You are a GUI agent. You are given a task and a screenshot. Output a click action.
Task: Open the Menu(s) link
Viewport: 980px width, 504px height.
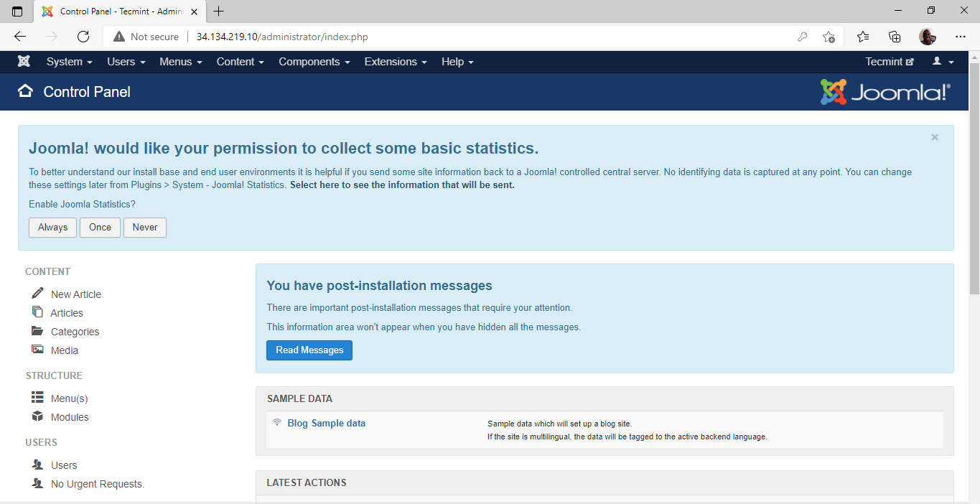click(70, 398)
